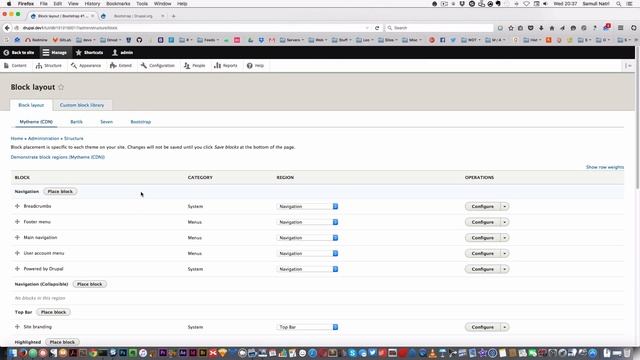The image size is (640, 360).
Task: Open region dropdown for Main navigation block
Action: pyautogui.click(x=307, y=238)
